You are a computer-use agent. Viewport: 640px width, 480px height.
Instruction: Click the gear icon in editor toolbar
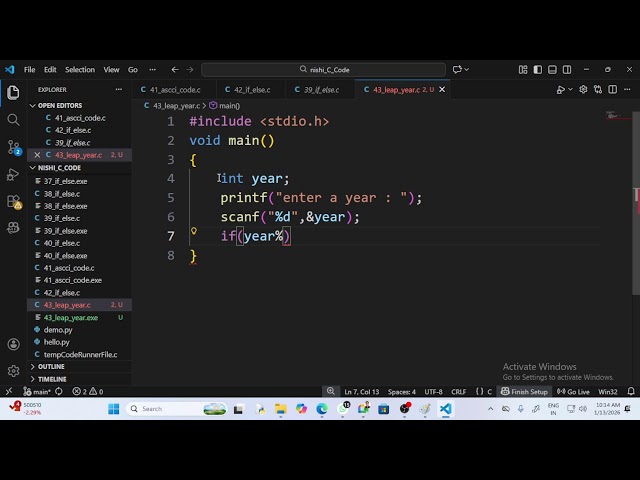(x=583, y=89)
